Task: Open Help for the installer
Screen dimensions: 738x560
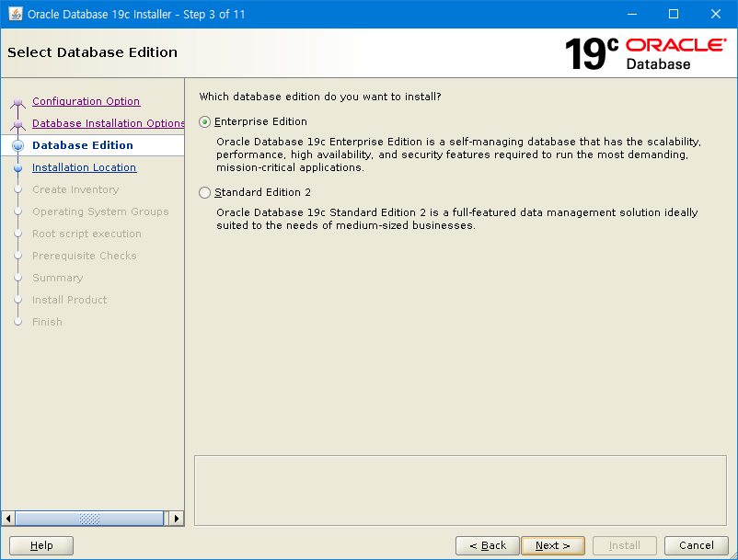Action: tap(41, 545)
